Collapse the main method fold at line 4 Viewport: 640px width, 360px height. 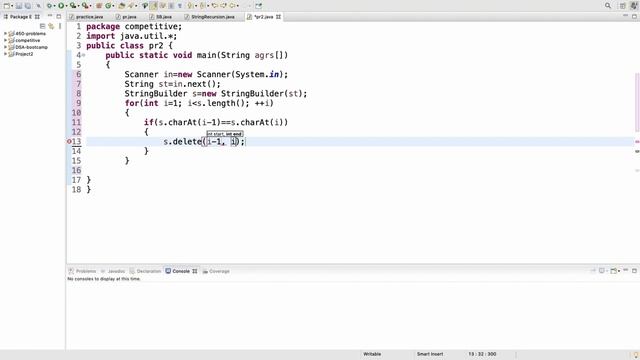(84, 55)
